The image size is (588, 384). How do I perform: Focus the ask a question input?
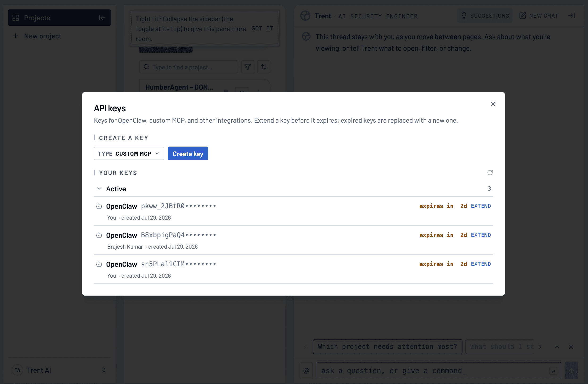coord(439,371)
